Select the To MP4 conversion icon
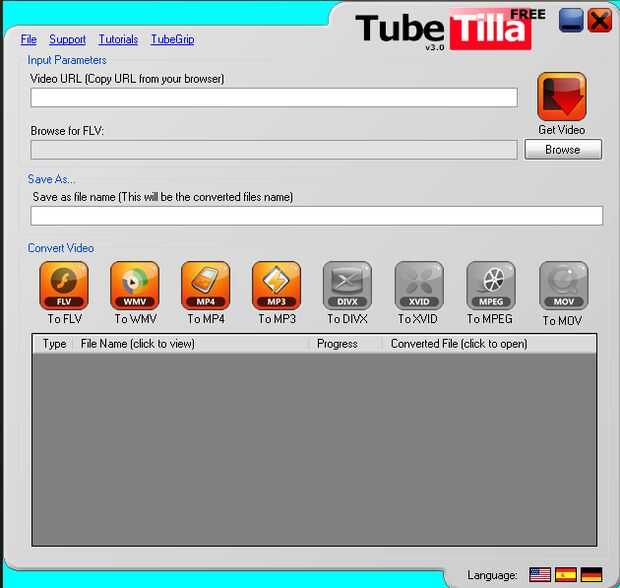This screenshot has height=588, width=620. (x=206, y=285)
